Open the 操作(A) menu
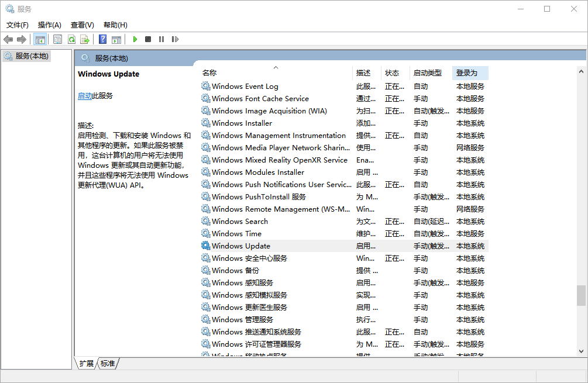 pos(50,25)
